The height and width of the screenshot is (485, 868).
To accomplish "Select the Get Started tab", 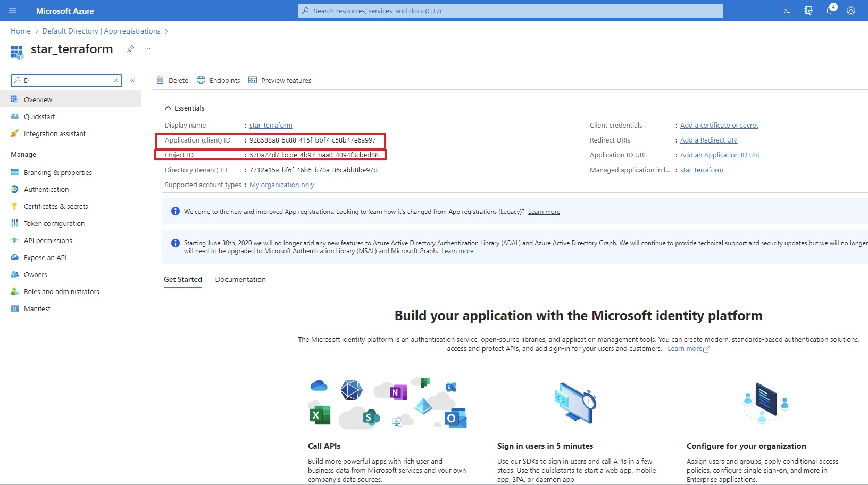I will pyautogui.click(x=183, y=279).
